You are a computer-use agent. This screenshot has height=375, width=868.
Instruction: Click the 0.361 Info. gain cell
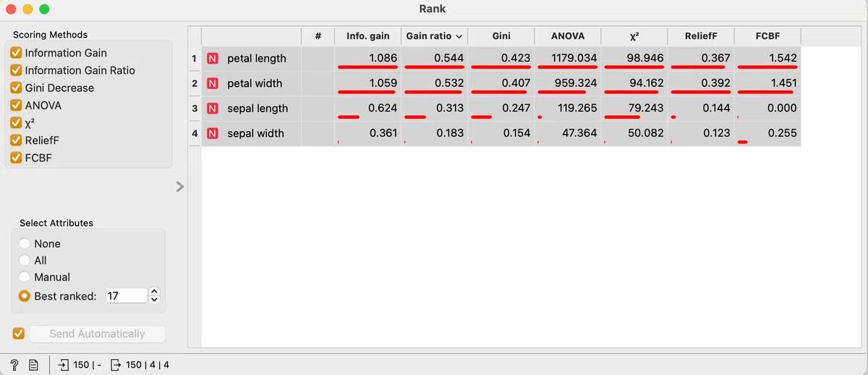click(368, 133)
